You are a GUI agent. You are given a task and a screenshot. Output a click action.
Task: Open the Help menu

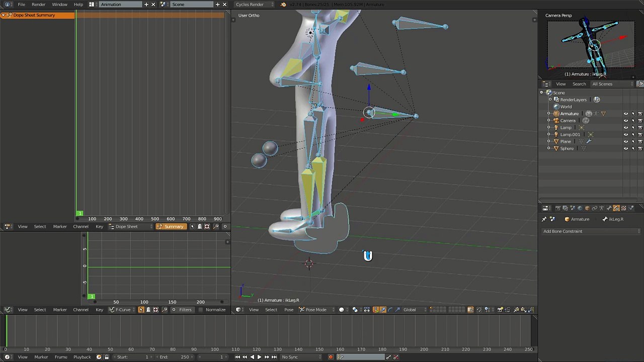coord(78,4)
